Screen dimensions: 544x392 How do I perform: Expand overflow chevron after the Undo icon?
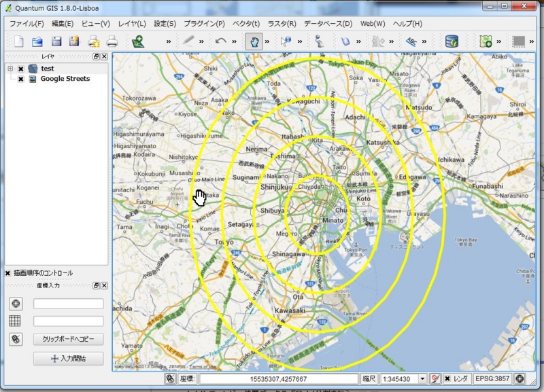pos(234,41)
